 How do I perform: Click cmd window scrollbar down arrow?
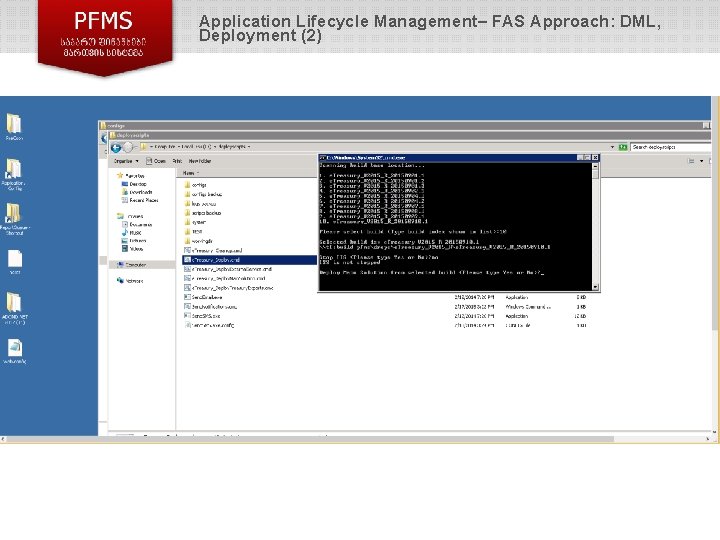pyautogui.click(x=595, y=287)
